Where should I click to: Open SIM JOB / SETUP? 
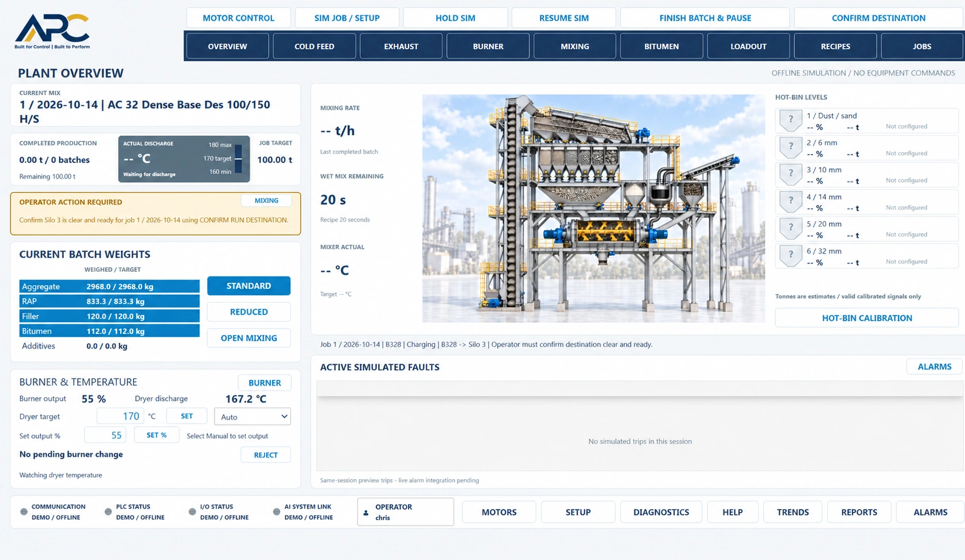347,18
